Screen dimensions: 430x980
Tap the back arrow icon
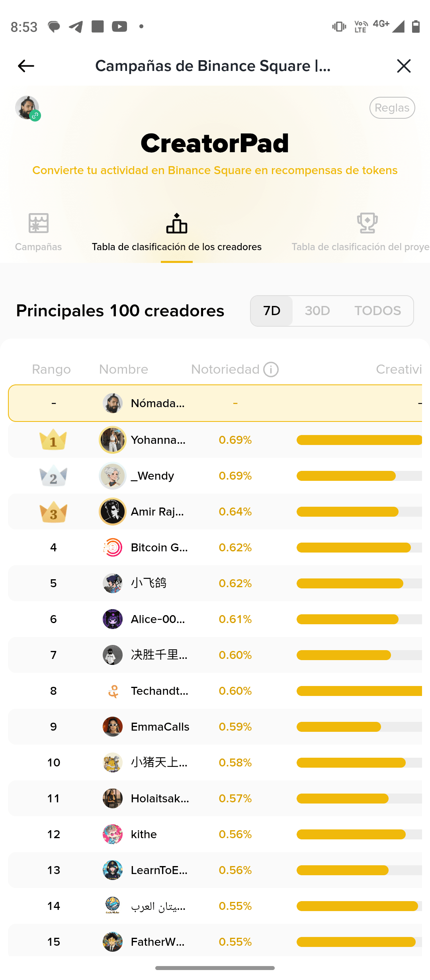[x=26, y=66]
